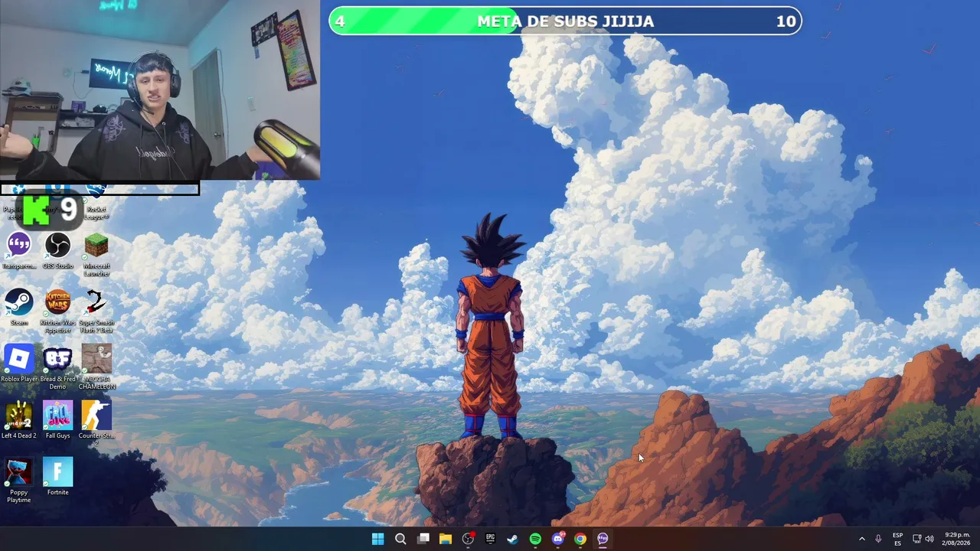
Task: Click the META DE SUBS JIJIJA progress bar
Action: tap(565, 21)
